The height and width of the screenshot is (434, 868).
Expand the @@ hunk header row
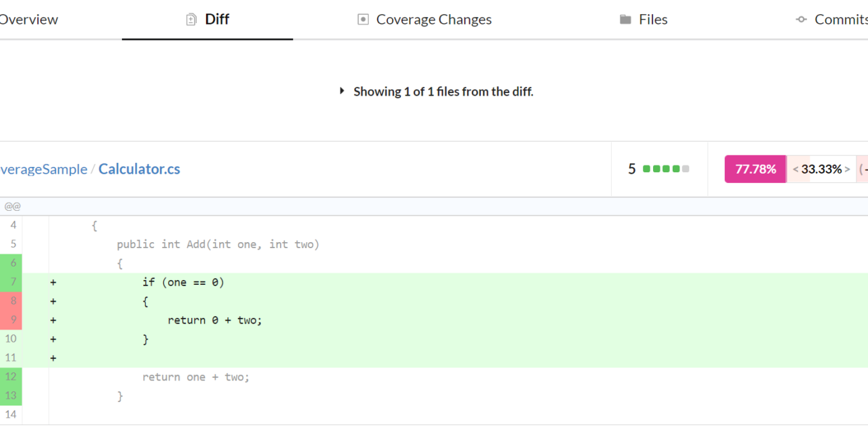[x=12, y=206]
